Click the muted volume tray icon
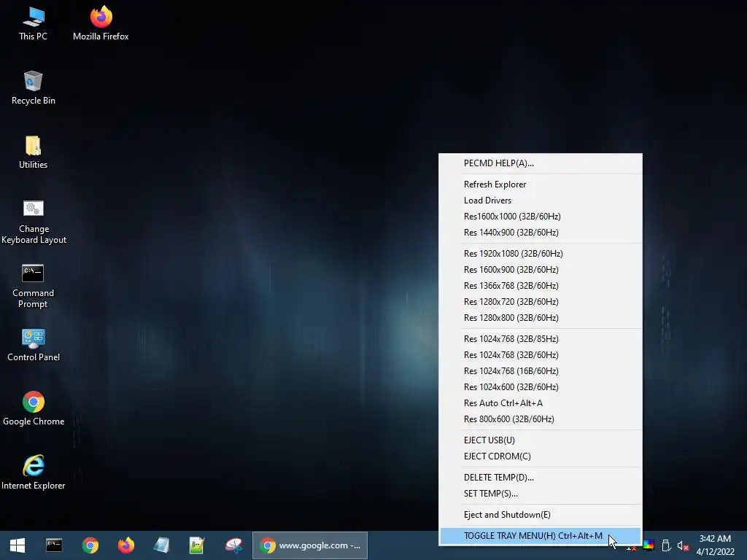Screen dimensions: 747x560 [x=683, y=545]
